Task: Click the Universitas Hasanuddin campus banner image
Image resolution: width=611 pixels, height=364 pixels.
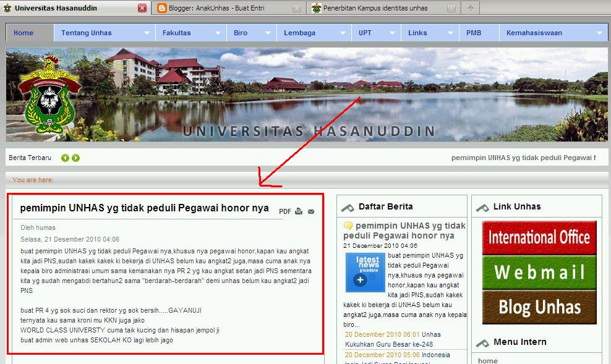Action: tap(307, 95)
